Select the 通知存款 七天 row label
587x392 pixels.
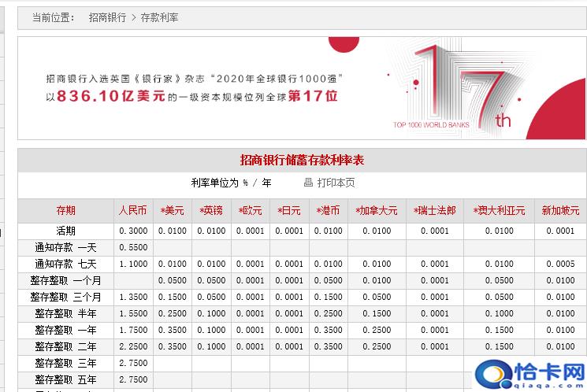(66, 264)
